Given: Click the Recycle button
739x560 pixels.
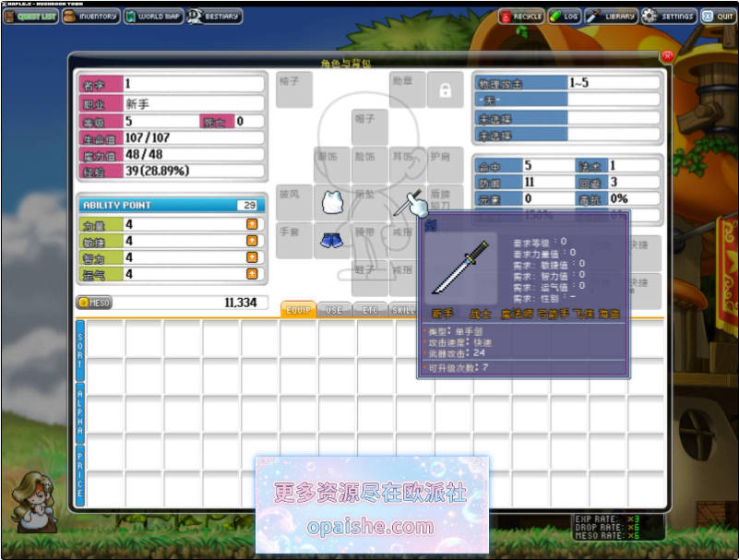Looking at the screenshot, I should tap(522, 17).
